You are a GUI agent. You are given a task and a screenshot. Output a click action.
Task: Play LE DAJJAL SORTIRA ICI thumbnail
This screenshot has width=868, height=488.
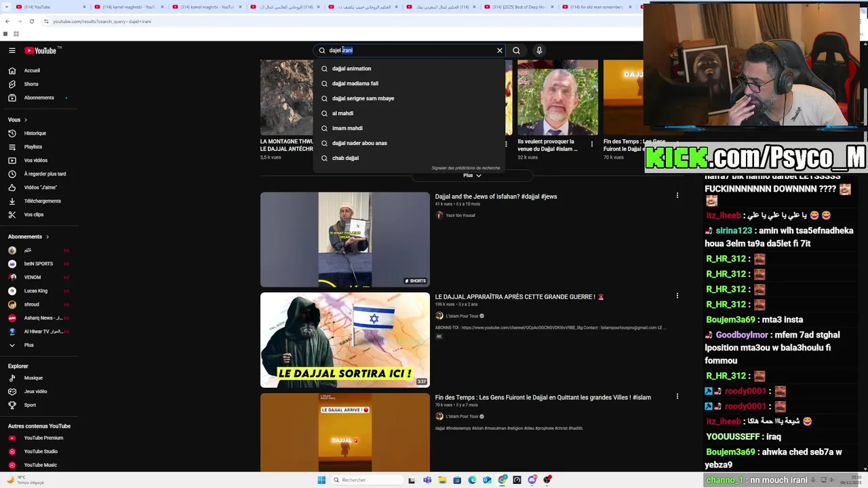coord(344,340)
